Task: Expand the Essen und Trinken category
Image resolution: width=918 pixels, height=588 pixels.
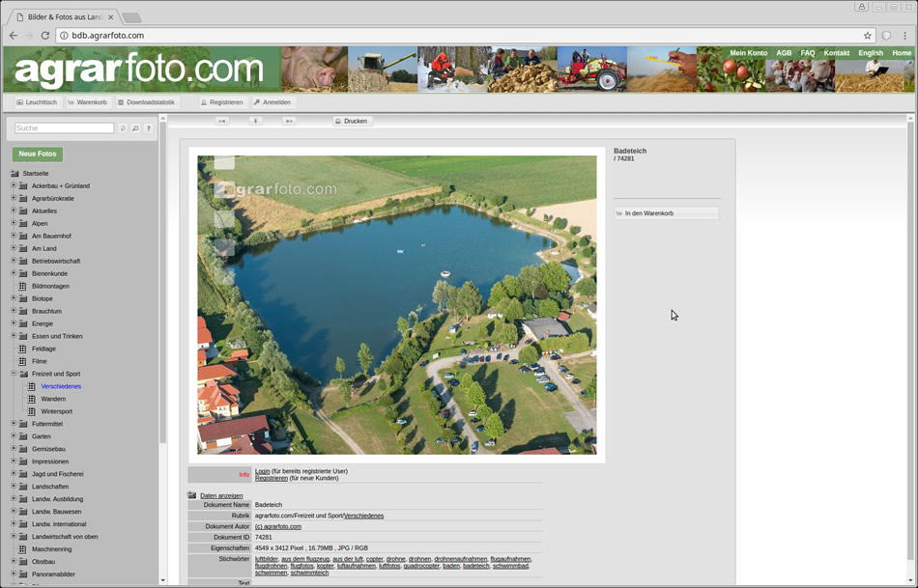Action: click(14, 336)
